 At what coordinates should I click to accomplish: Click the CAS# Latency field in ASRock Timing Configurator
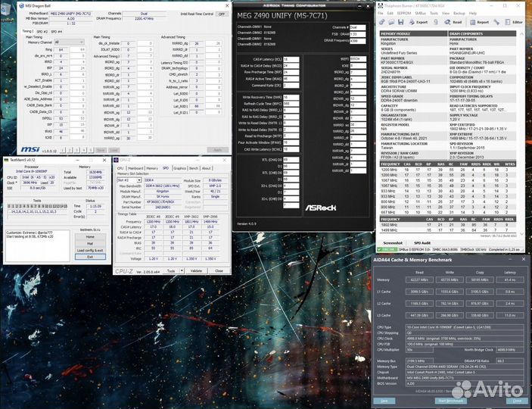291,59
